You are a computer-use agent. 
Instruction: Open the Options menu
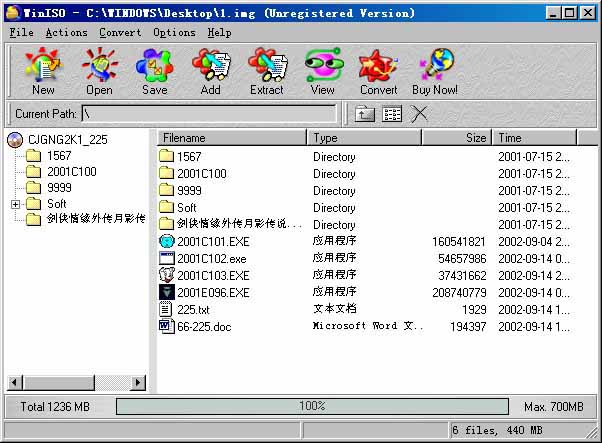(174, 33)
